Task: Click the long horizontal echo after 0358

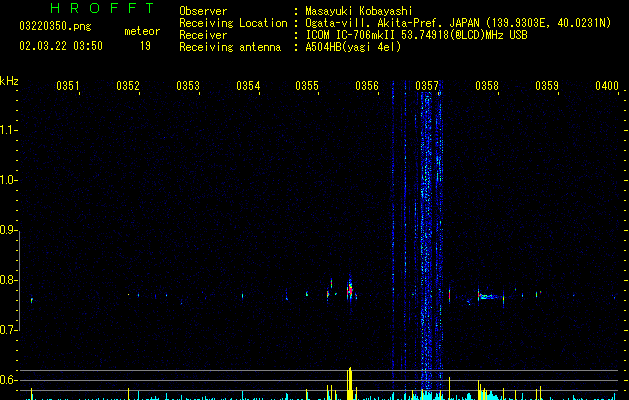Action: [490, 297]
